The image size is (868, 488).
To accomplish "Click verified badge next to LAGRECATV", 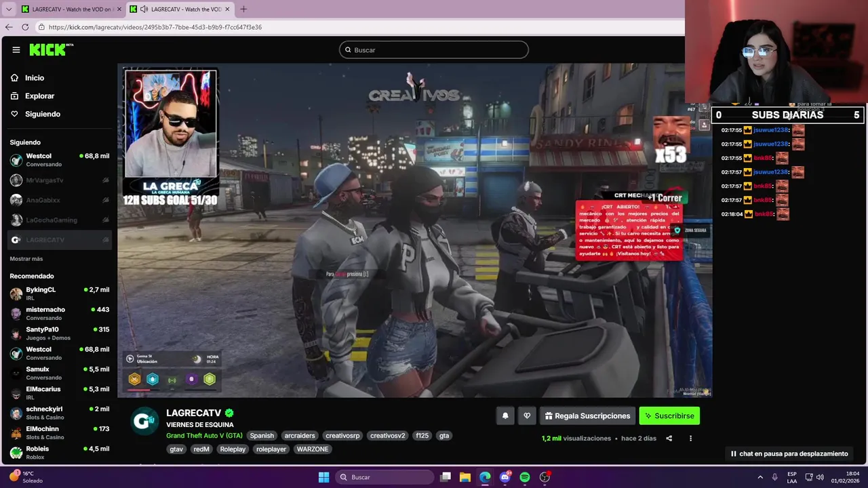I will coord(229,413).
